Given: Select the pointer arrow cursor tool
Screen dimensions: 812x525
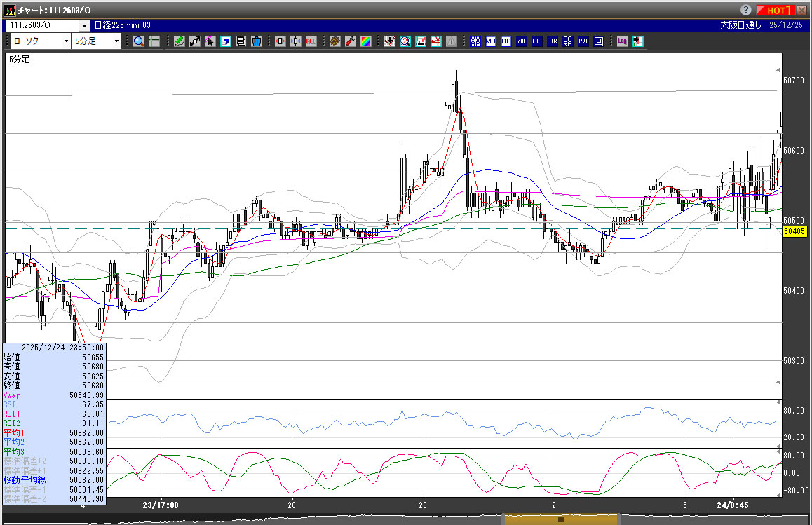Looking at the screenshot, I should tap(210, 41).
